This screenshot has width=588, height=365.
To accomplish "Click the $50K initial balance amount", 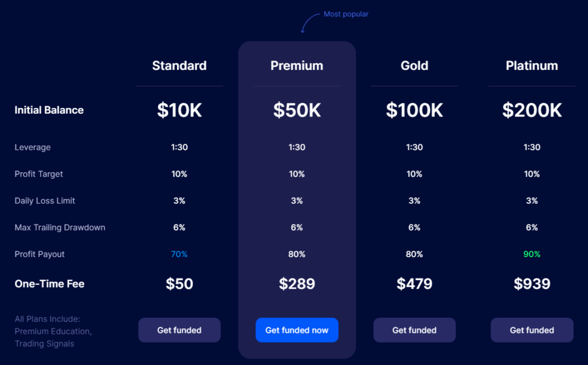I will pyautogui.click(x=297, y=110).
